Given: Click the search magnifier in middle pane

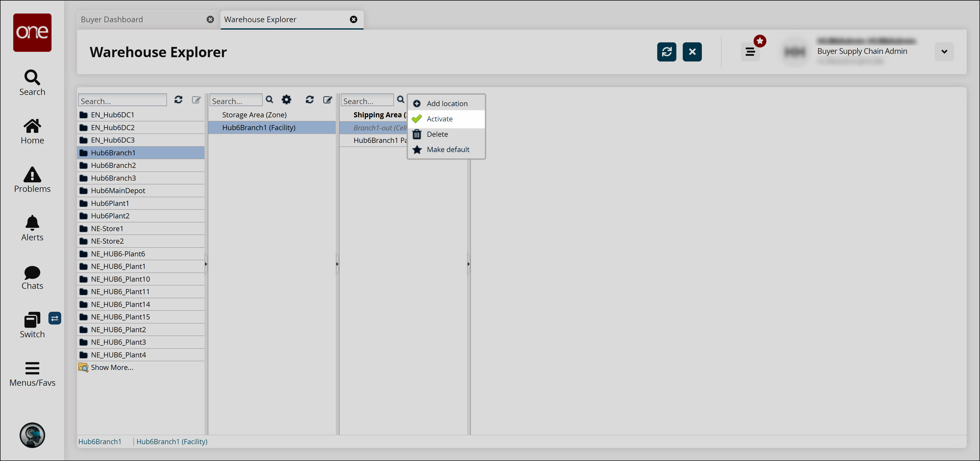Looking at the screenshot, I should [x=269, y=100].
